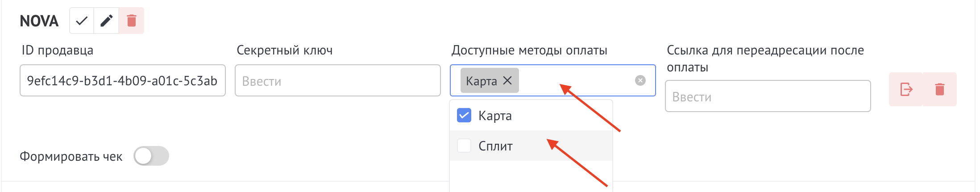Image resolution: width=980 pixels, height=192 pixels.
Task: Click the pencil edit icon beside NOVA
Action: (x=106, y=21)
